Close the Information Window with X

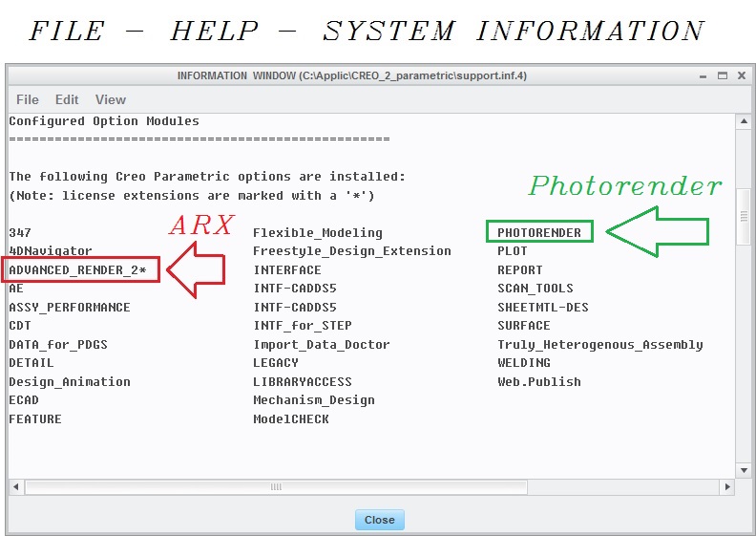pyautogui.click(x=742, y=75)
